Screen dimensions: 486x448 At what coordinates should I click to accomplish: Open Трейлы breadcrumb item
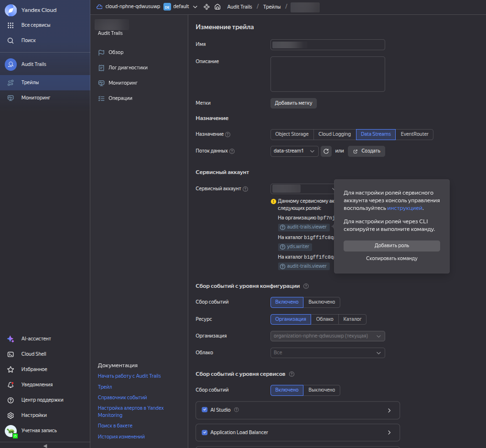[272, 7]
